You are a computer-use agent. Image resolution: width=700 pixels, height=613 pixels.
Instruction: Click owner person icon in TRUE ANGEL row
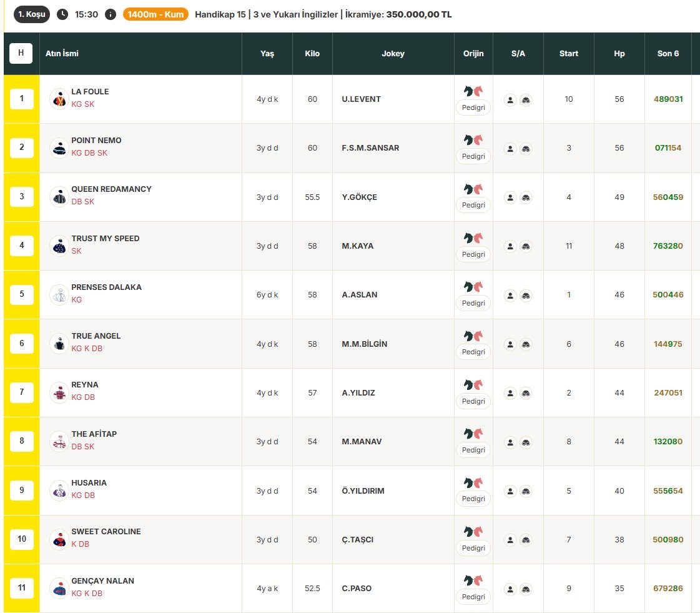[x=510, y=344]
